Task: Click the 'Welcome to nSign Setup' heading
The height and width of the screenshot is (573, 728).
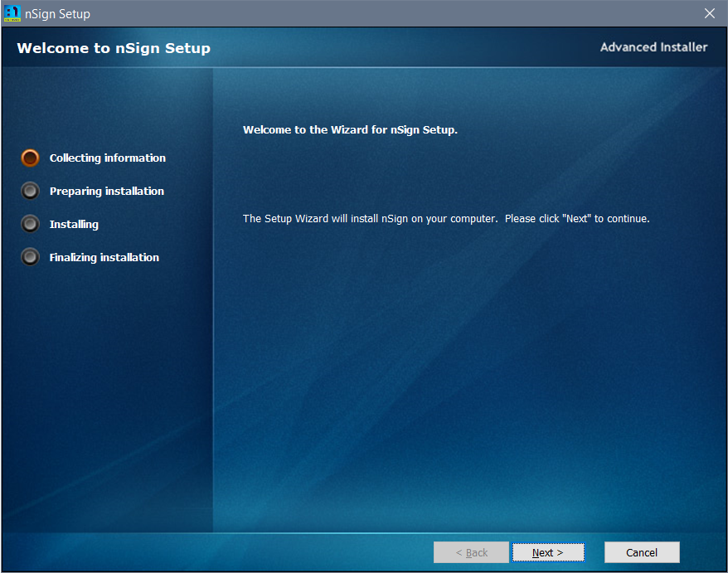Action: [x=114, y=48]
